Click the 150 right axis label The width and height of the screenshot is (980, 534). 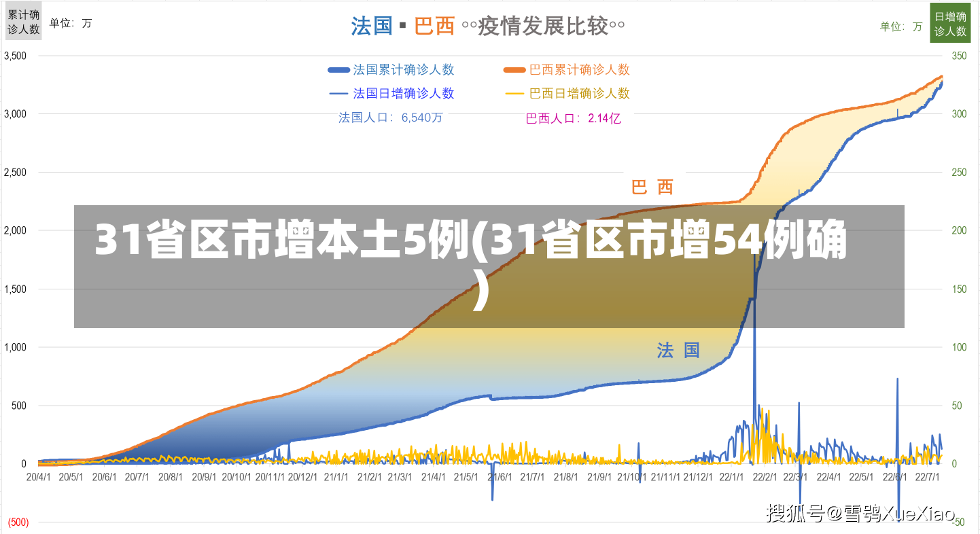pos(959,289)
